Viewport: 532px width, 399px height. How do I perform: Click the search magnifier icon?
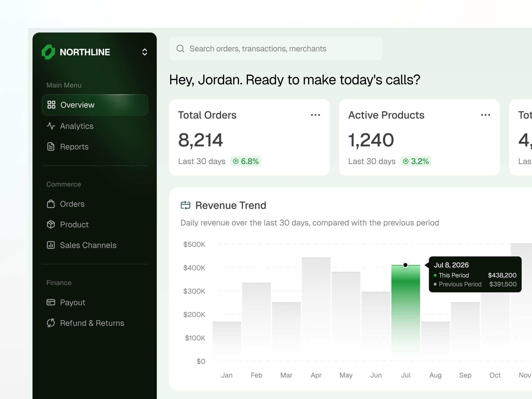coord(180,49)
